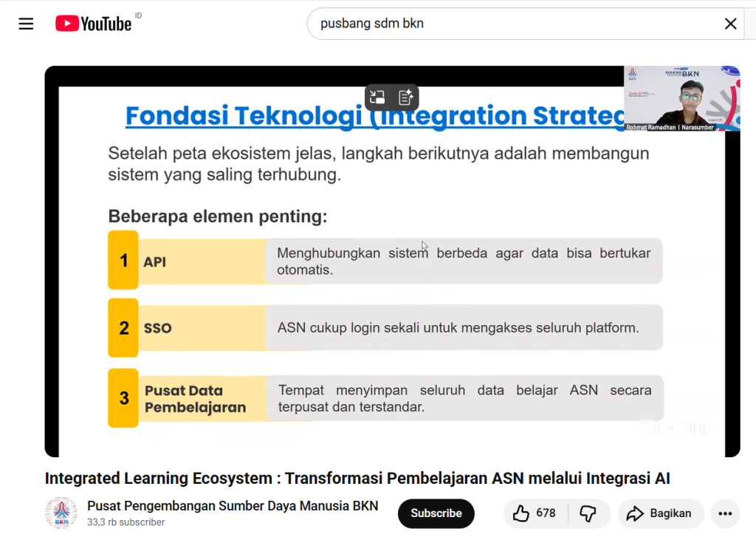Open picture-in-picture from video overlay
This screenshot has width=756, height=537.
377,97
